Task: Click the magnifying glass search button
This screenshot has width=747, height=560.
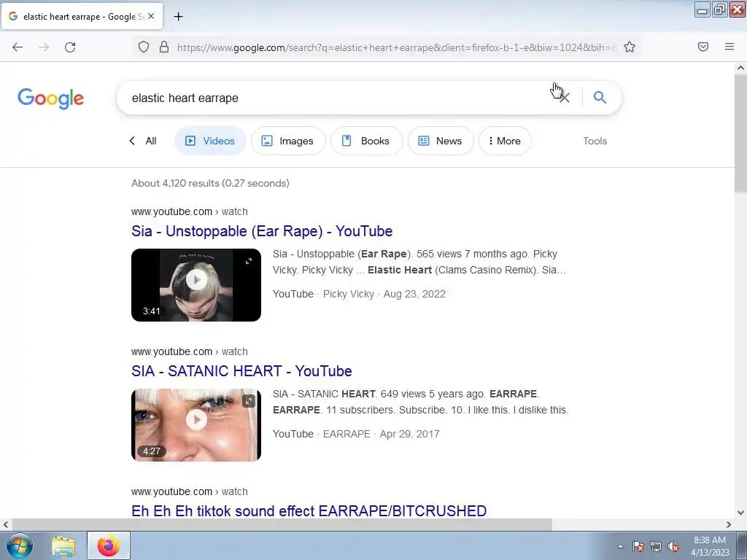Action: coord(600,97)
